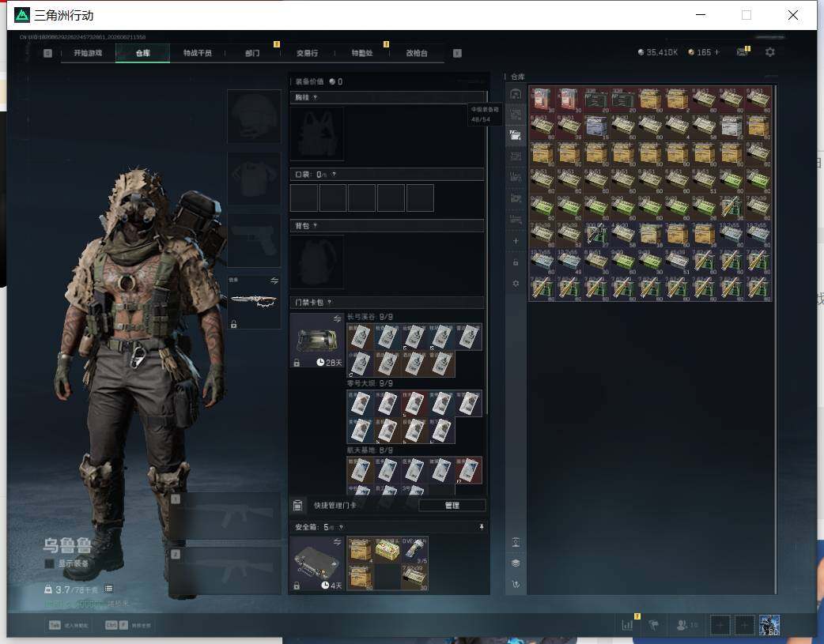Select the safe box case item
The height and width of the screenshot is (644, 824).
click(x=317, y=563)
